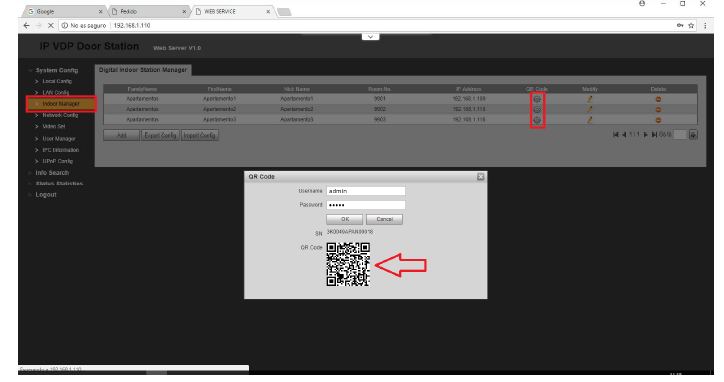
Task: Close the Google tab
Action: [100, 12]
